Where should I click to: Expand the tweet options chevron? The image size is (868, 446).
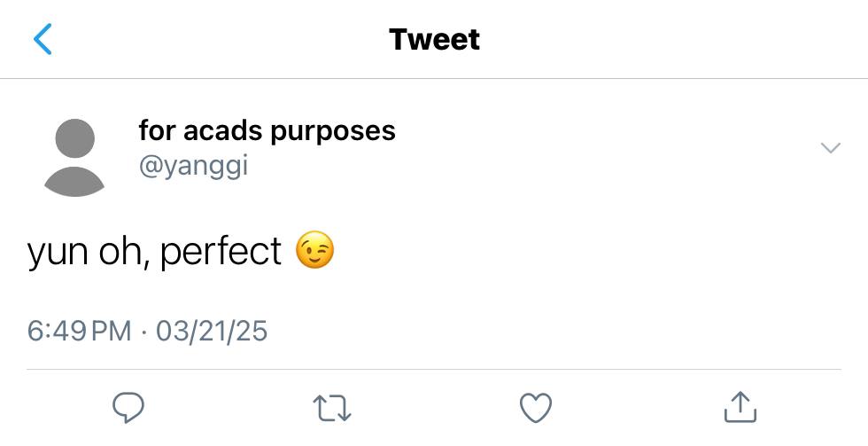(x=831, y=147)
